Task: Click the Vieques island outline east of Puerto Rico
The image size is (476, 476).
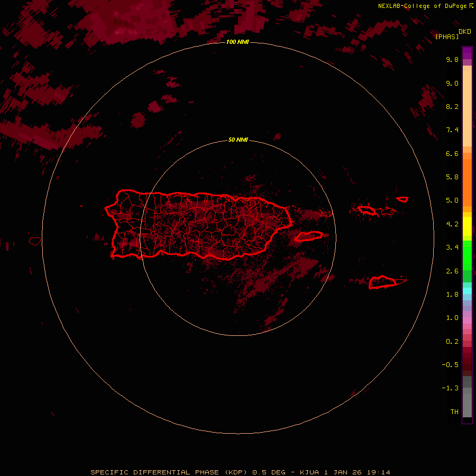Action: pyautogui.click(x=309, y=236)
